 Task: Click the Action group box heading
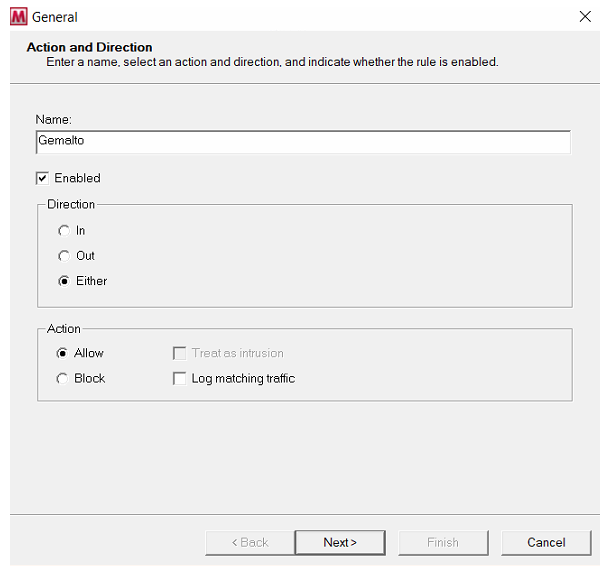pyautogui.click(x=64, y=329)
